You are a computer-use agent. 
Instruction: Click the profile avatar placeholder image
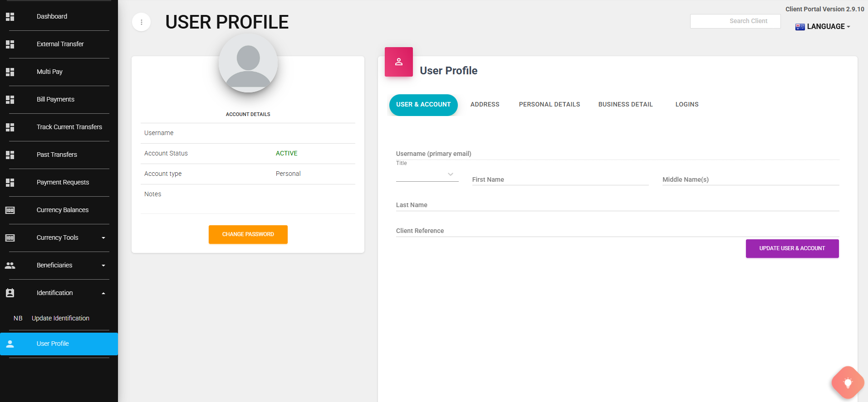pos(248,63)
